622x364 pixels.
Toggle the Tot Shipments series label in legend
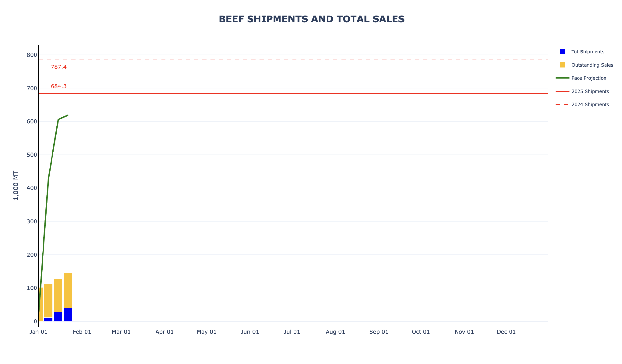[x=588, y=52]
